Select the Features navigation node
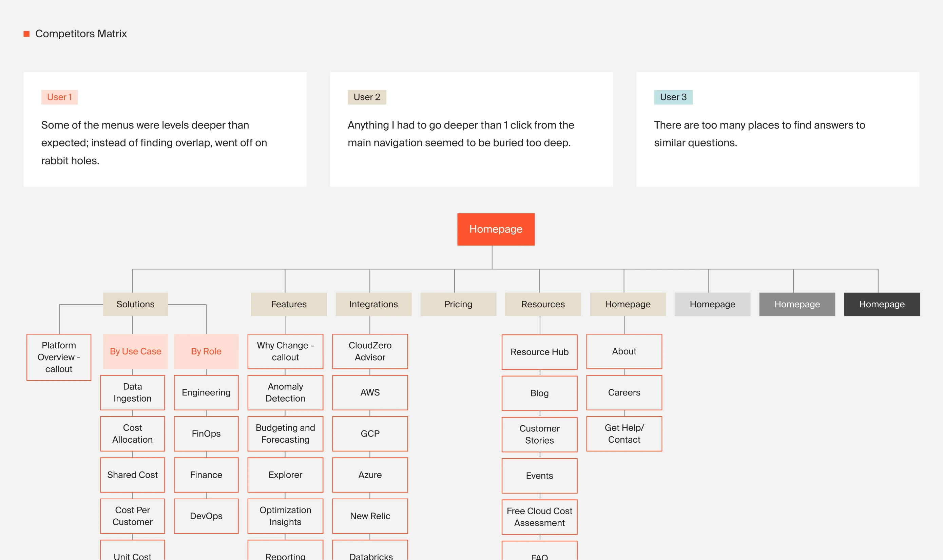The height and width of the screenshot is (560, 943). 289,304
